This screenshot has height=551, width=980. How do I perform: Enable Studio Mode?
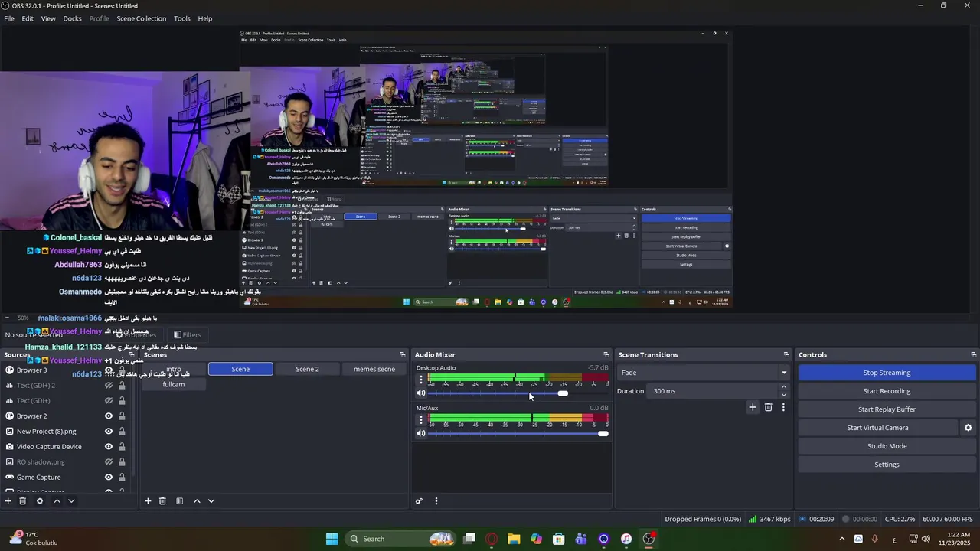pyautogui.click(x=887, y=446)
